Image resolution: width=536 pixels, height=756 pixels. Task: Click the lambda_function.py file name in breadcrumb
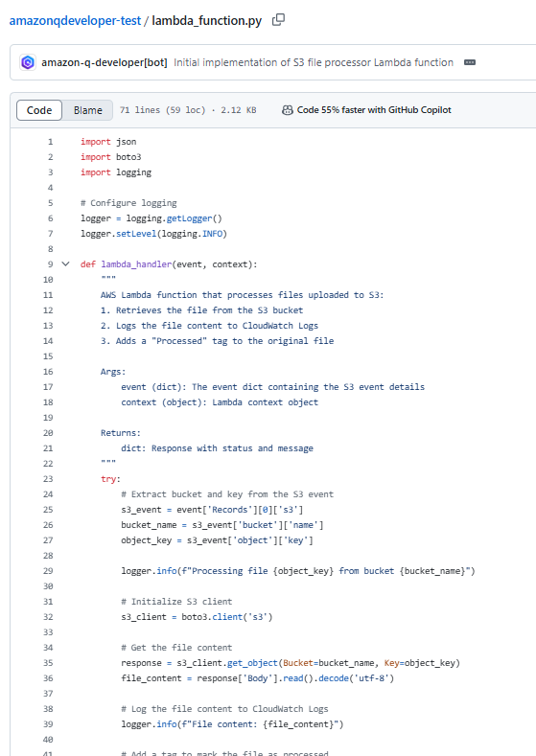point(207,21)
